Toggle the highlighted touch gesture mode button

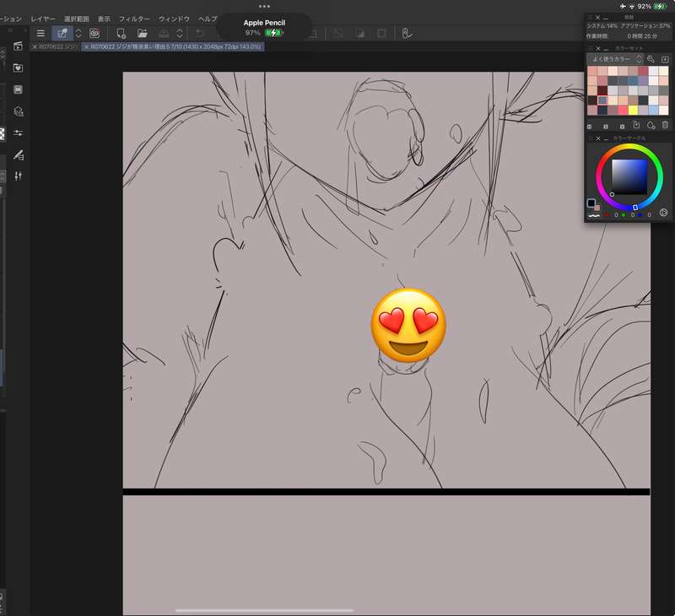62,33
